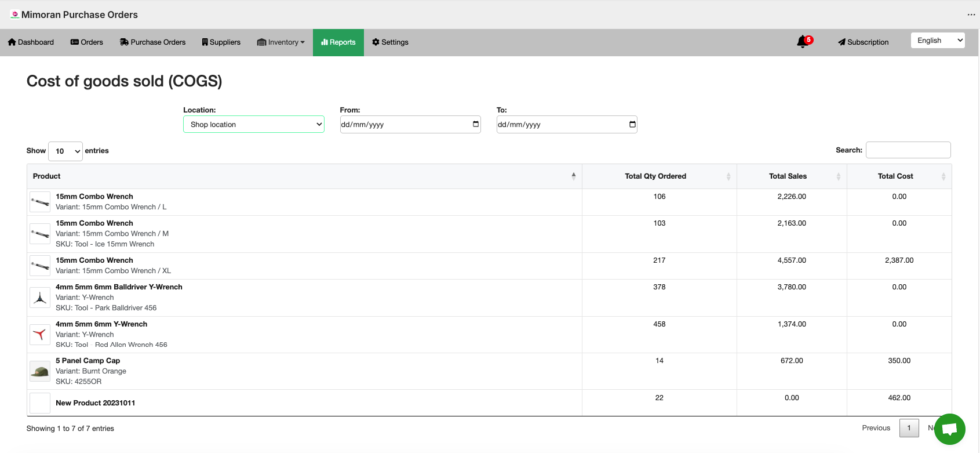Open calendar picker in To date field

click(632, 124)
